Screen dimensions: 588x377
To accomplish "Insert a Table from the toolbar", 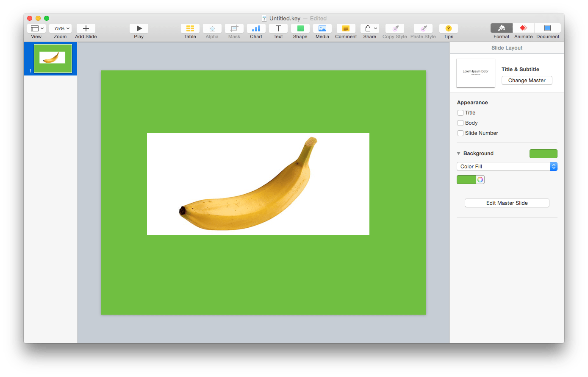I will coord(190,28).
